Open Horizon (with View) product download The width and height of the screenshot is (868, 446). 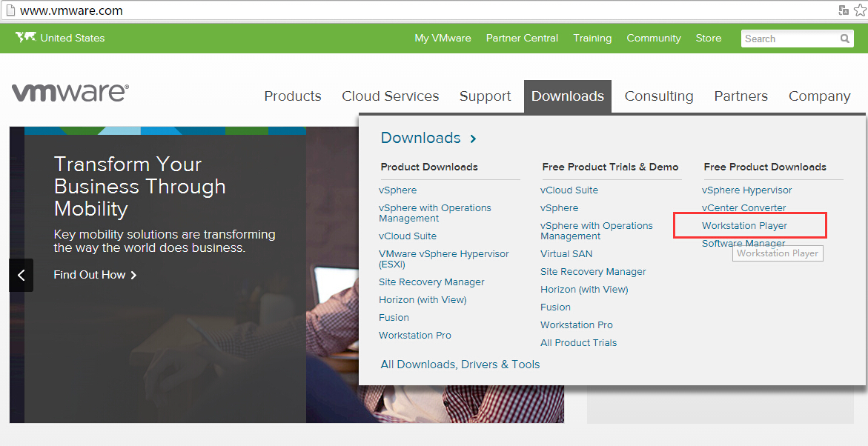[x=423, y=300]
